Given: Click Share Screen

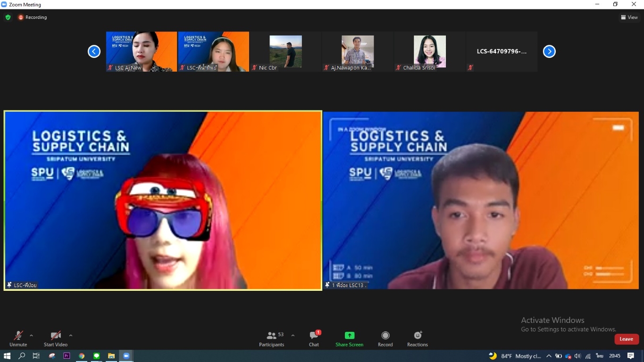Looking at the screenshot, I should [349, 338].
